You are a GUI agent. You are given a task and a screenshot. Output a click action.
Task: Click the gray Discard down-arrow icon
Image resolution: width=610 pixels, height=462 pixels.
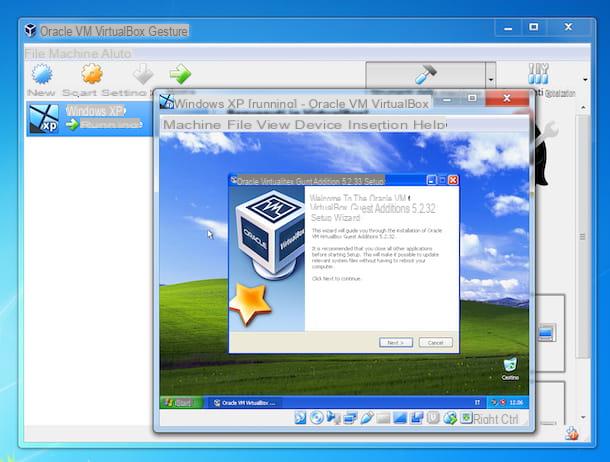[143, 74]
